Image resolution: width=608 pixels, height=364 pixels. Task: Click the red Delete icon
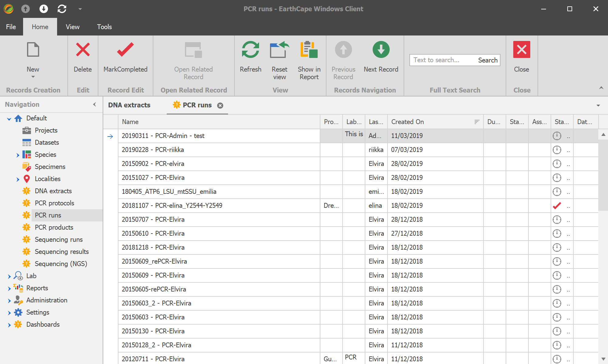tap(83, 49)
